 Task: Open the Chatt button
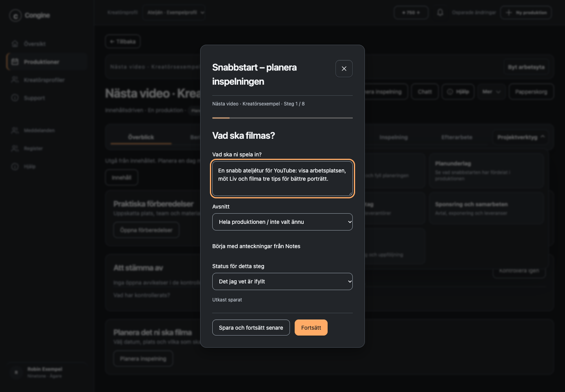pyautogui.click(x=425, y=92)
